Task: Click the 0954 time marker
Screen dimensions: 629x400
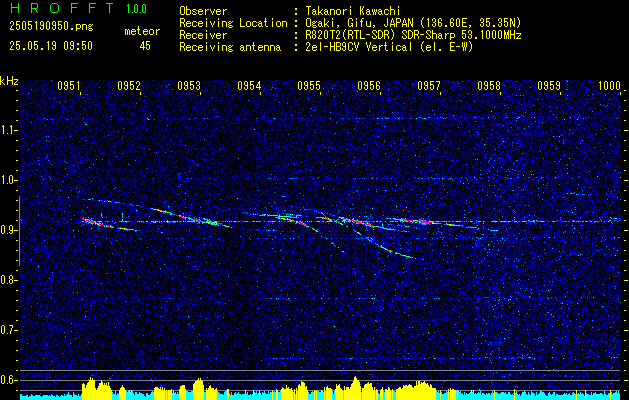Action: (249, 85)
